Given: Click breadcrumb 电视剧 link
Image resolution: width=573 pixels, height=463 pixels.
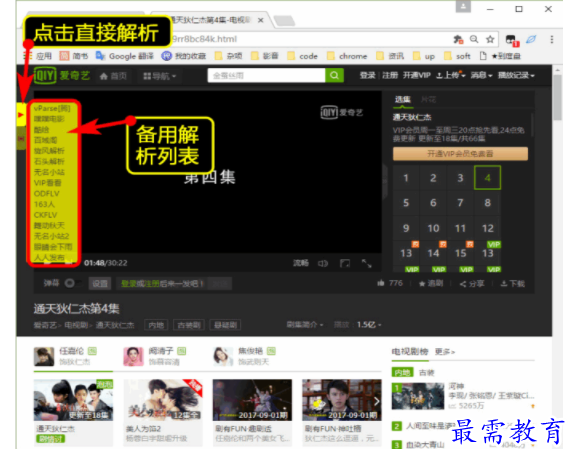Looking at the screenshot, I should pos(76,325).
